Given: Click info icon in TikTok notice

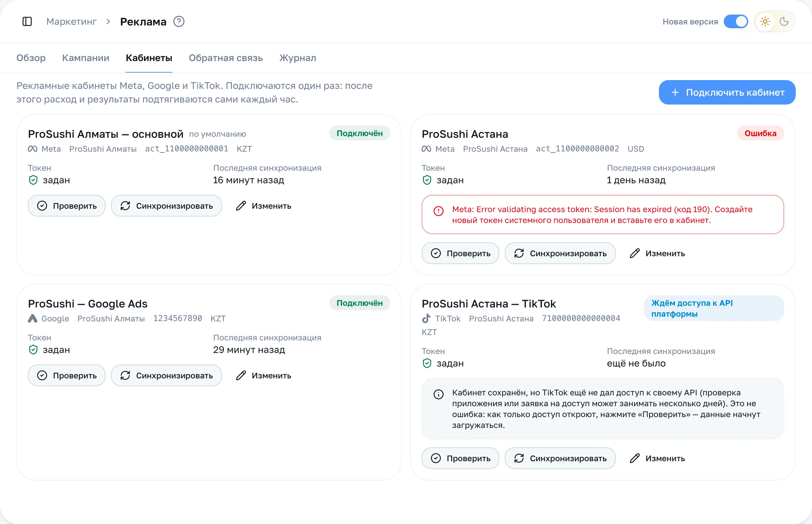Looking at the screenshot, I should [x=439, y=395].
